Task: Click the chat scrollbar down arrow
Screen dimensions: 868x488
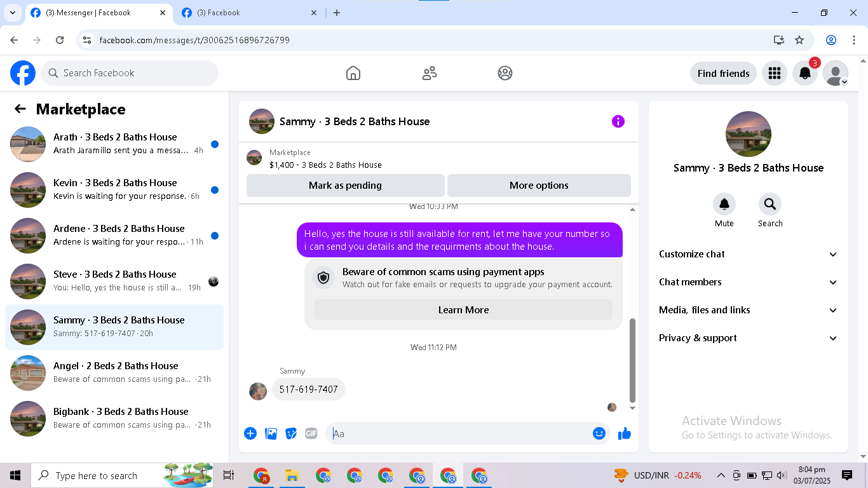Action: tap(632, 408)
